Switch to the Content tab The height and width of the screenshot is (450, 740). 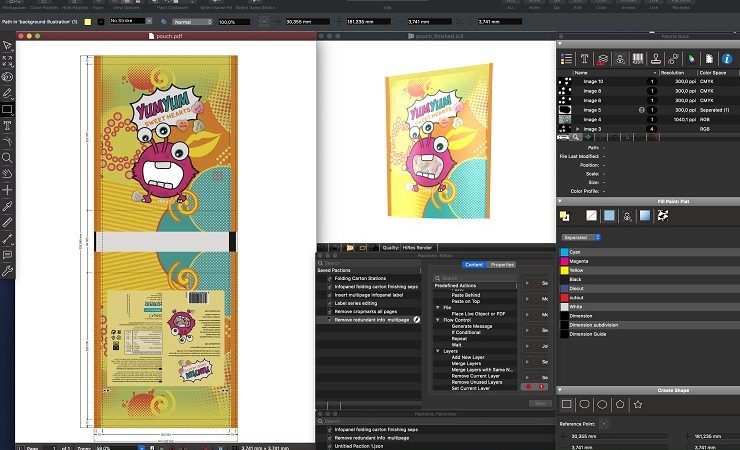474,265
